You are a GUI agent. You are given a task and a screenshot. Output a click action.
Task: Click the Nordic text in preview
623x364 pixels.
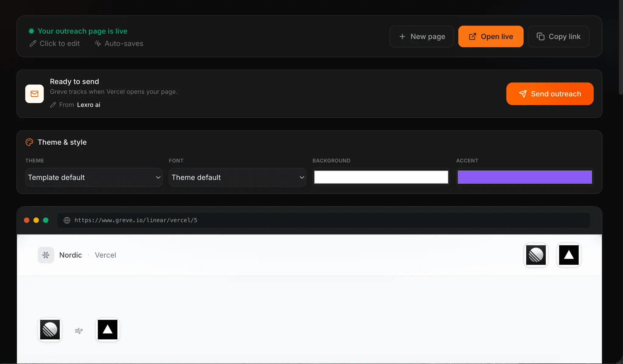pyautogui.click(x=71, y=255)
